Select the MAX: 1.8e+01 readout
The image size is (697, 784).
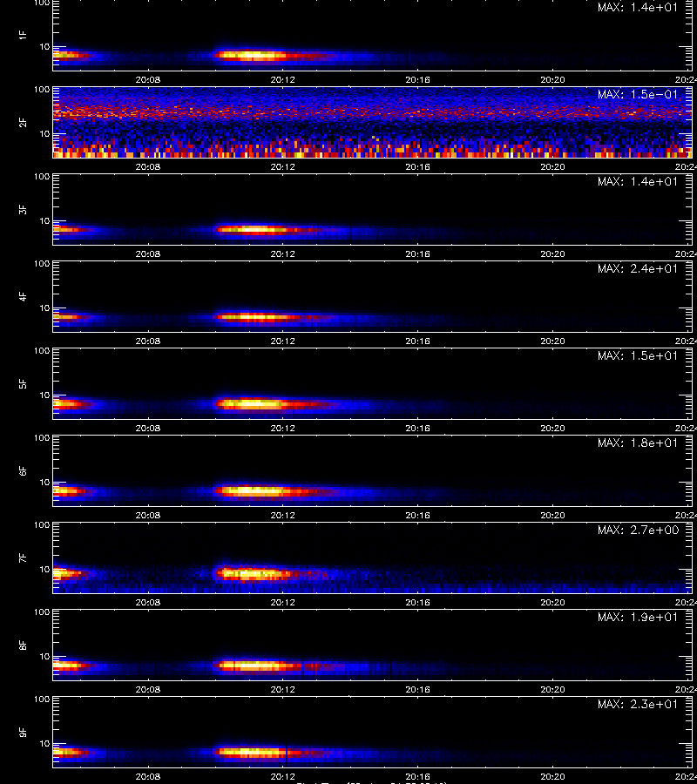tap(638, 443)
